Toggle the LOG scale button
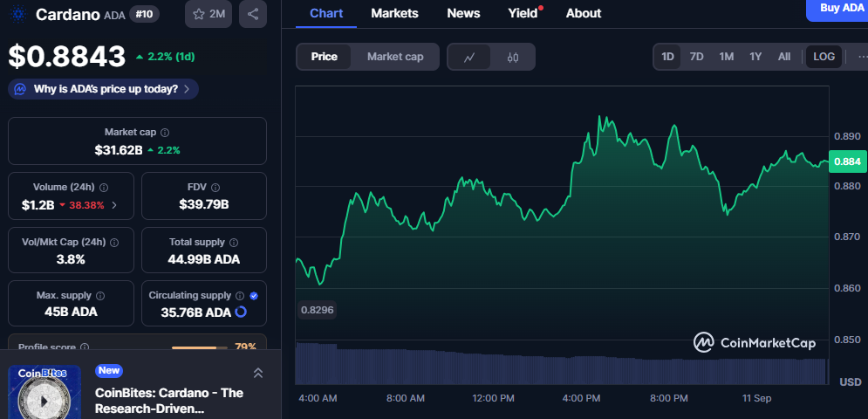The image size is (868, 419). (824, 57)
